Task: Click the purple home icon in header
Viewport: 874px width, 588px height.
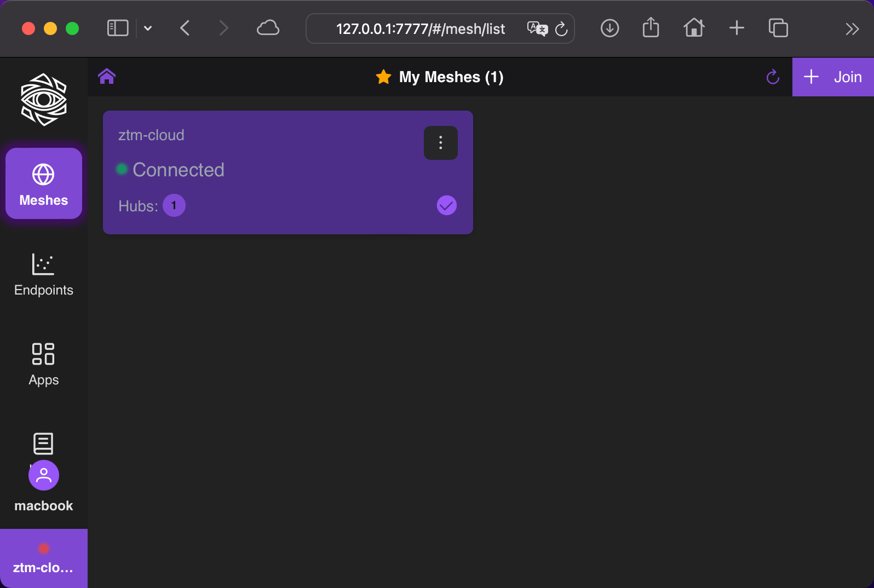Action: click(x=107, y=77)
